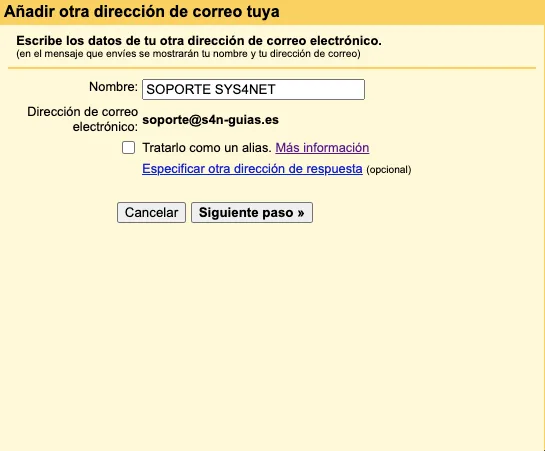Click the note about nombre y dirección shown
Screen dimensions: 545x451
click(x=188, y=54)
